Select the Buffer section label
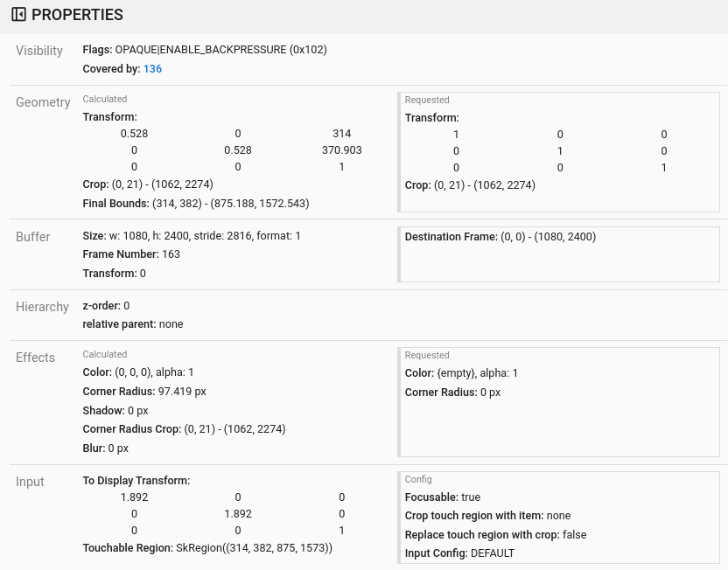The image size is (728, 570). 33,237
